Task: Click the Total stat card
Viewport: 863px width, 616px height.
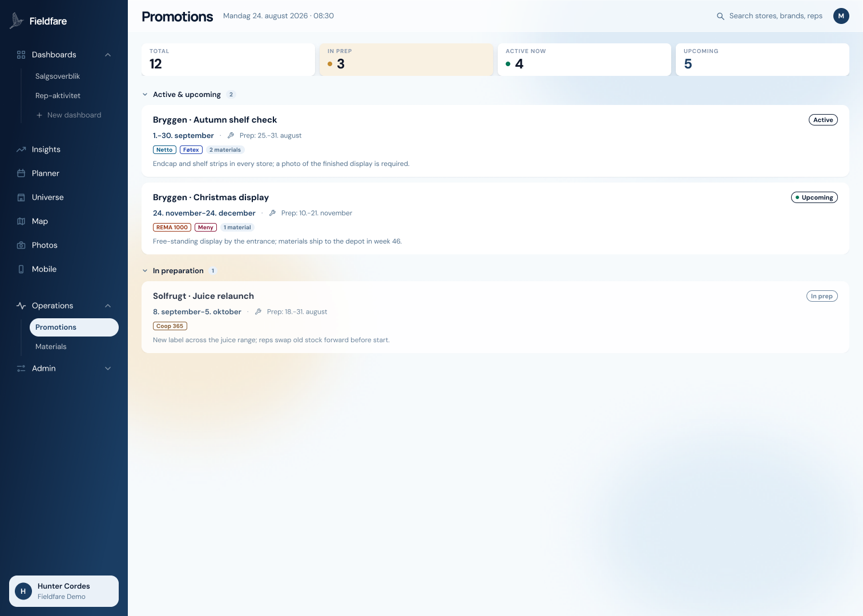Action: [x=228, y=59]
